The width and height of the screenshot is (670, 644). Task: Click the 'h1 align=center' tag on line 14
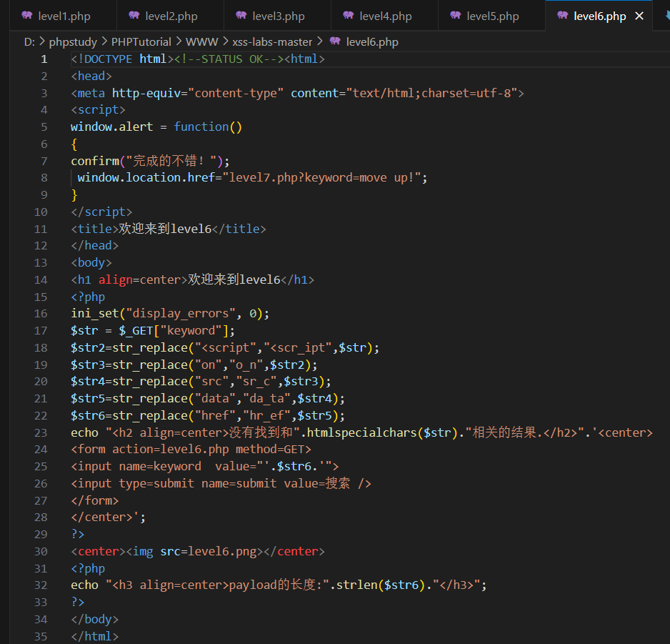click(129, 279)
